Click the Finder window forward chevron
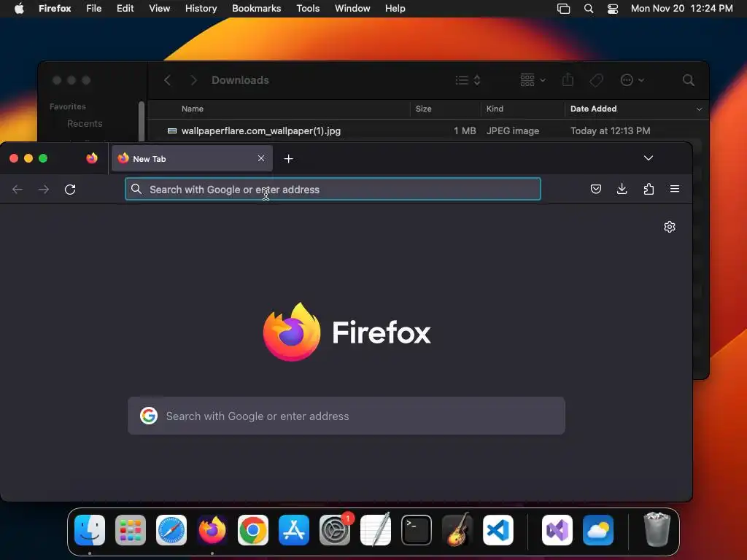Viewport: 747px width, 560px height. point(193,80)
